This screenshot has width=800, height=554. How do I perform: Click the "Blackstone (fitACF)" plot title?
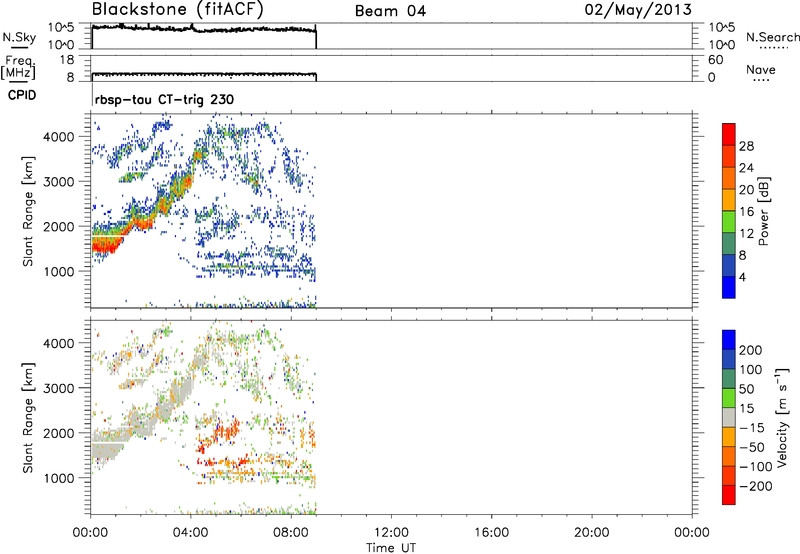(x=178, y=9)
